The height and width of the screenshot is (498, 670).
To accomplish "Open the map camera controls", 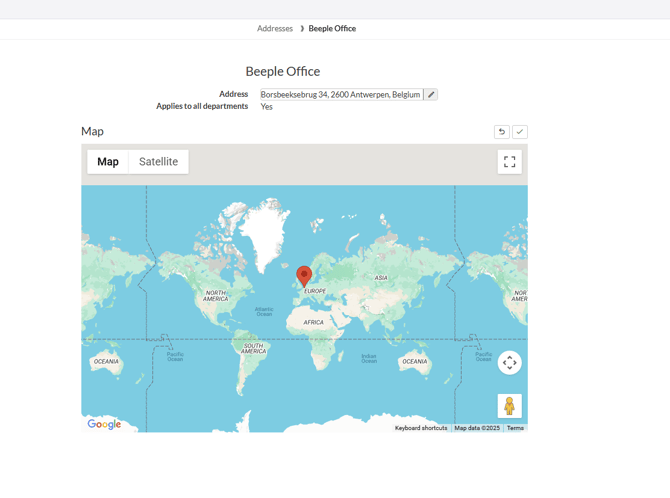I will pos(509,363).
